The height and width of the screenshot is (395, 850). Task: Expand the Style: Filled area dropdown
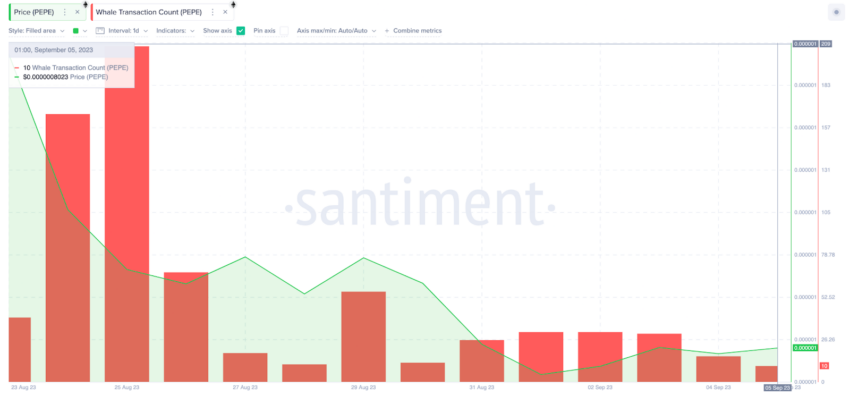[x=36, y=31]
